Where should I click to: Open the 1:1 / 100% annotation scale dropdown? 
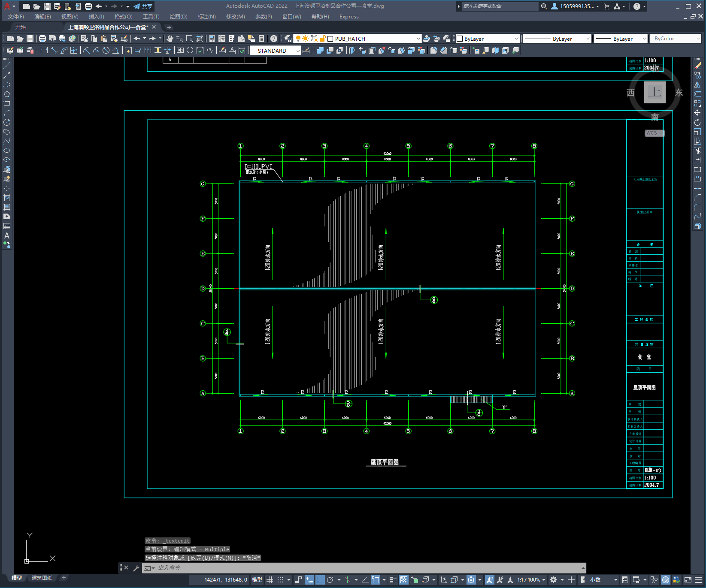531,580
